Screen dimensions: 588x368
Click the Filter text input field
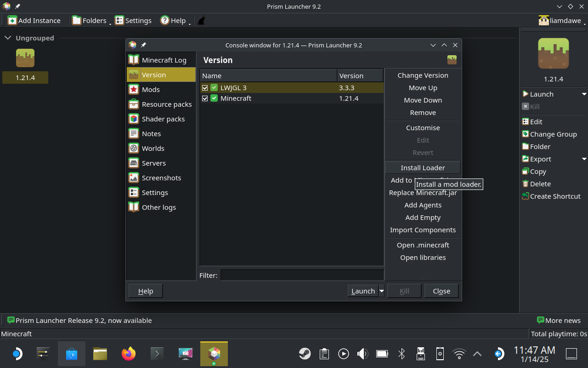tap(302, 275)
